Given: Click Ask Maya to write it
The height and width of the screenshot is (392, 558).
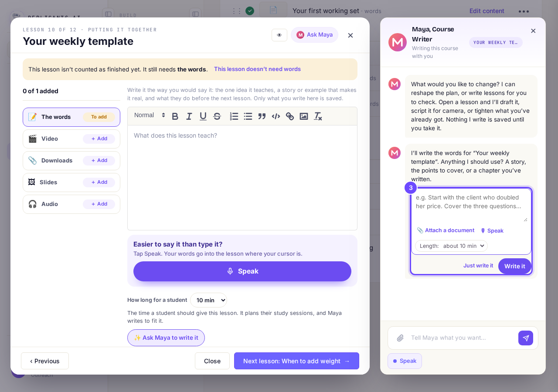Looking at the screenshot, I should coord(166,338).
